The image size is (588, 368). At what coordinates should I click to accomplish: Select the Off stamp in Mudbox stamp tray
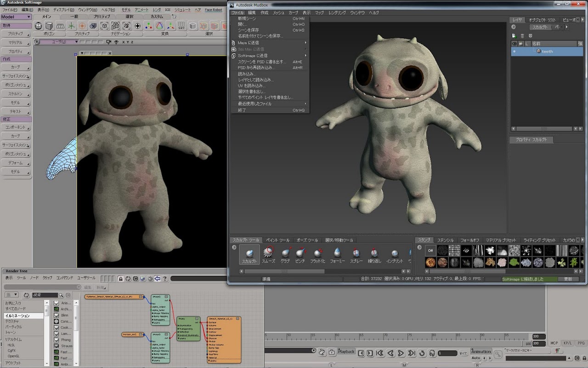[430, 250]
